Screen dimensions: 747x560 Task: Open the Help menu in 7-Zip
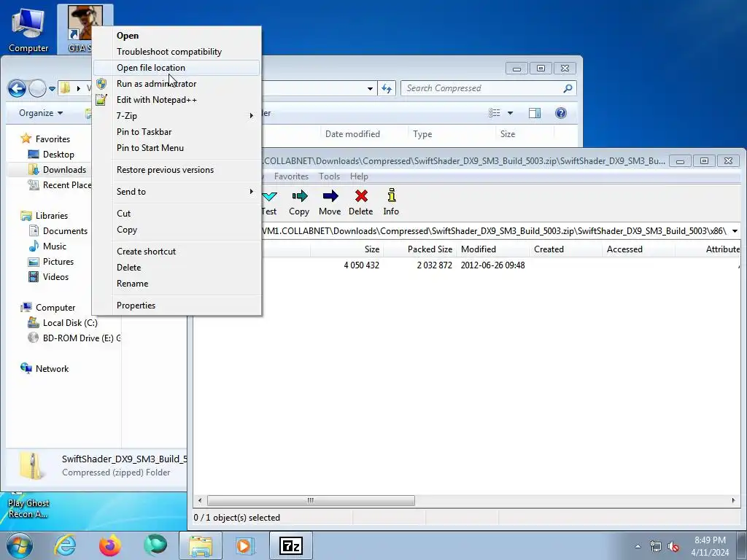tap(359, 176)
